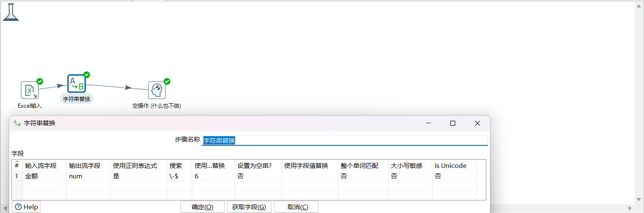Click the 是 regex cell in row 1
This screenshot has width=644, height=213.
point(139,176)
